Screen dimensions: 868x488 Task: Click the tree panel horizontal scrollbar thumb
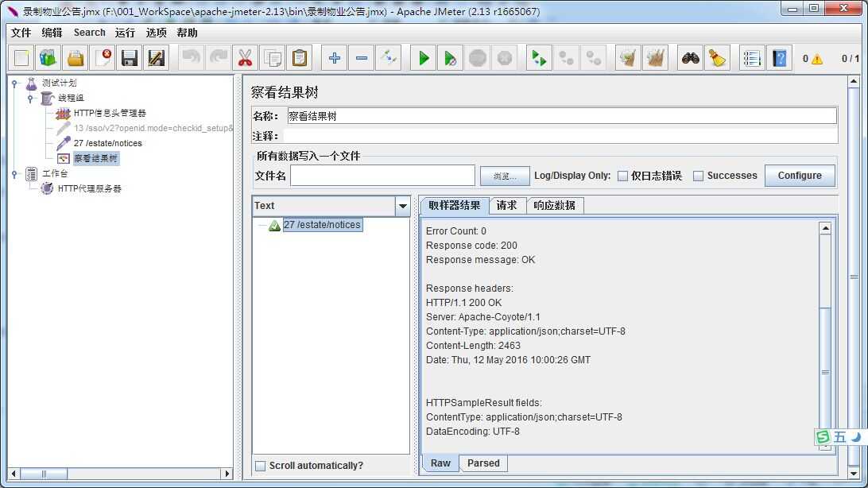tap(45, 474)
